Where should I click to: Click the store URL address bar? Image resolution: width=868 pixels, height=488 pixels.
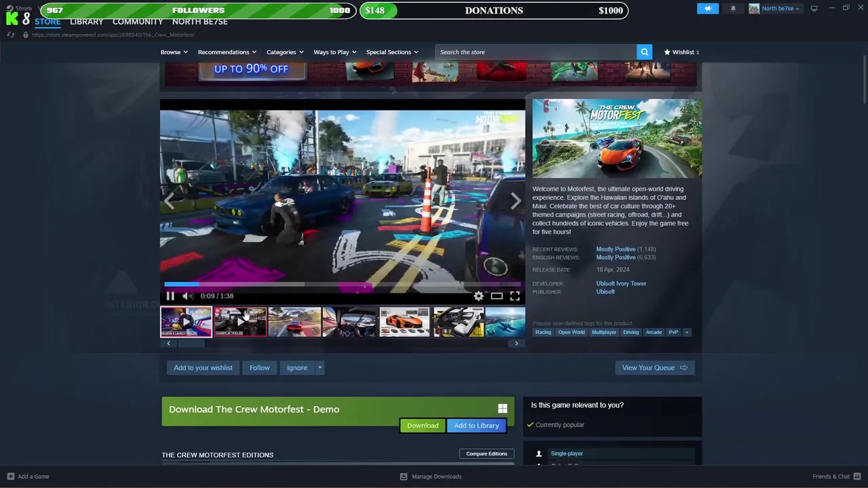coord(113,35)
